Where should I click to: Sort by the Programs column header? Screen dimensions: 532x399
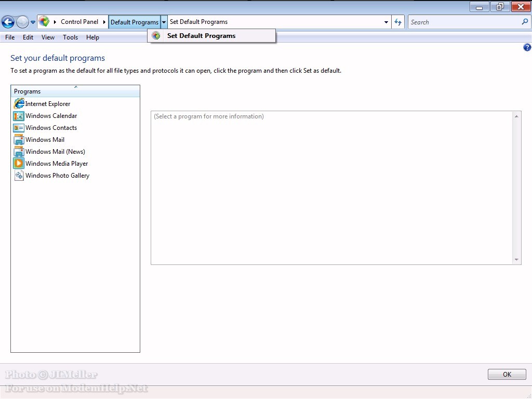coord(75,91)
